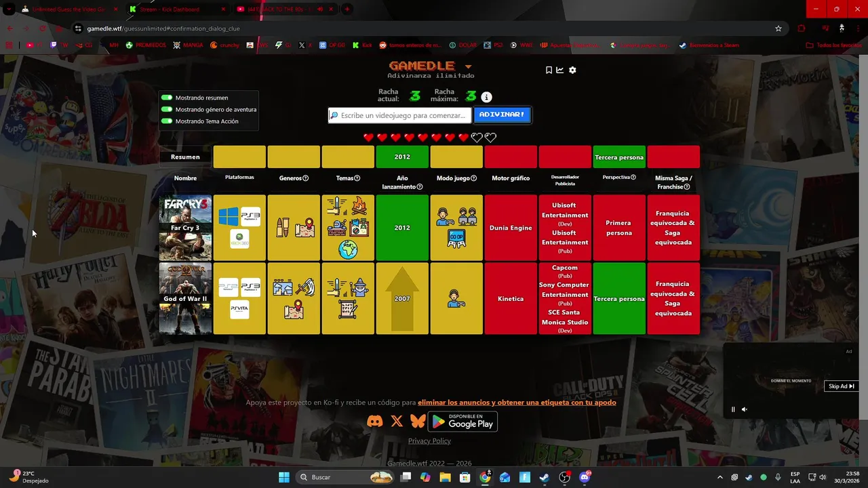Click the Resumen row label
Image resolution: width=868 pixels, height=488 pixels.
(x=185, y=157)
